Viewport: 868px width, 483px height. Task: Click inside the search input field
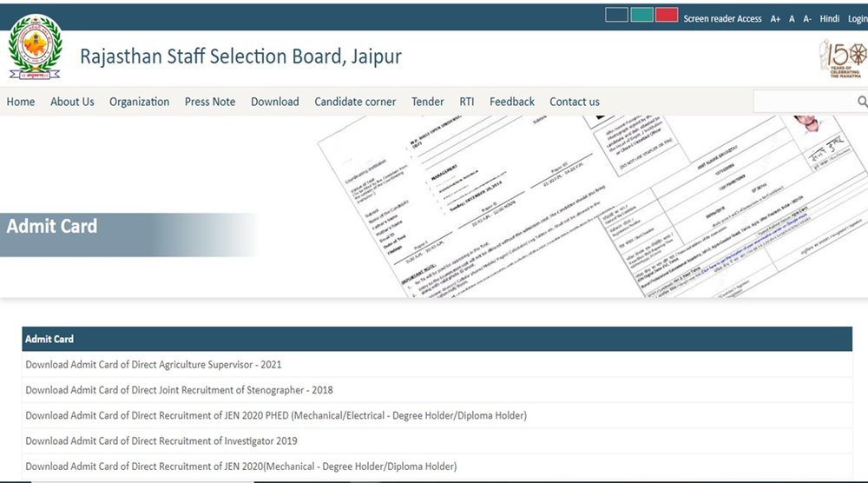[x=803, y=103]
